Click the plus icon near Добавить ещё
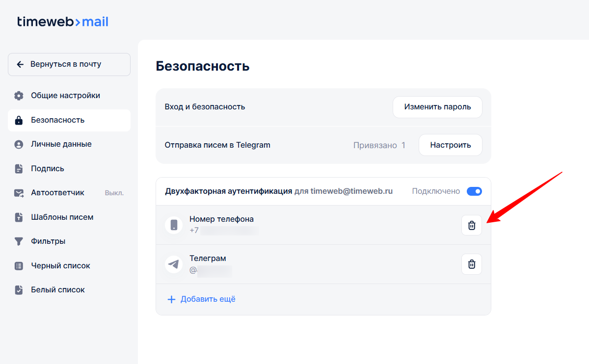Viewport: 589px width, 364px height. point(171,299)
